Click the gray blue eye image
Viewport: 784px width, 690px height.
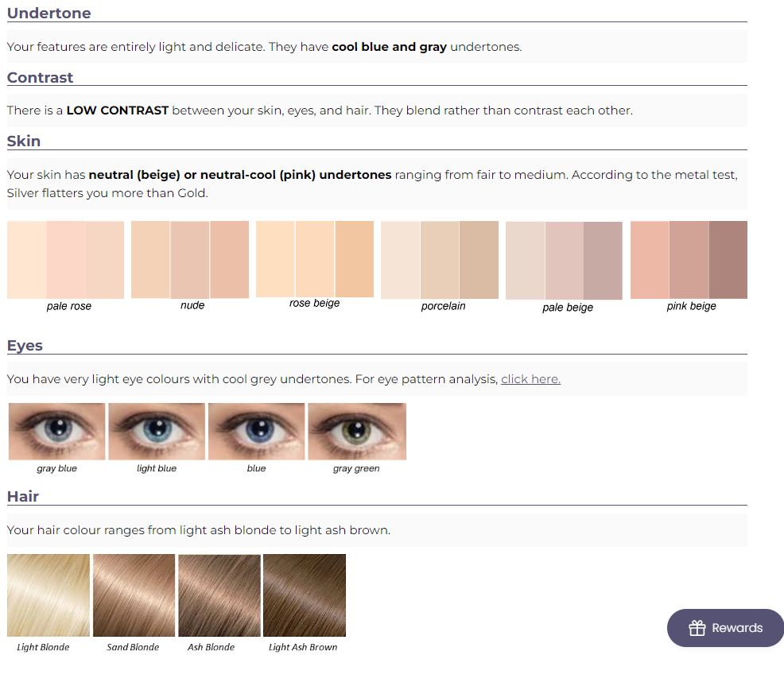(x=57, y=432)
